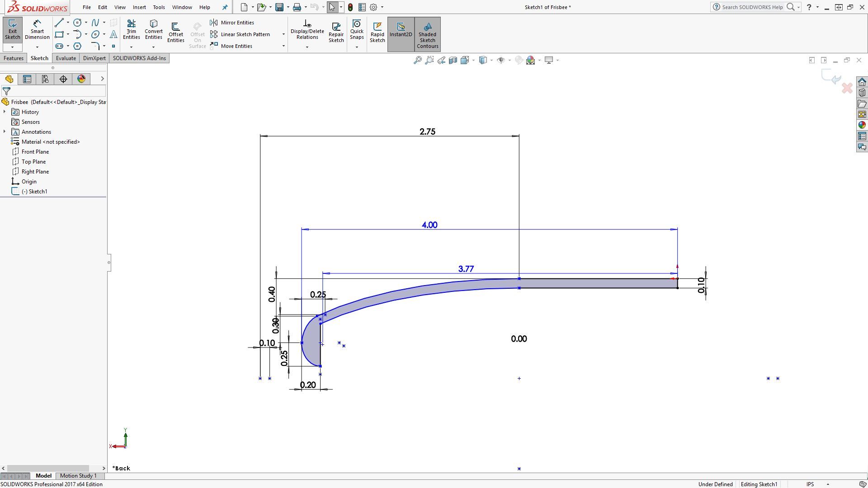Expand the Display/Delete Relations dropdown
The image size is (868, 488).
[307, 47]
